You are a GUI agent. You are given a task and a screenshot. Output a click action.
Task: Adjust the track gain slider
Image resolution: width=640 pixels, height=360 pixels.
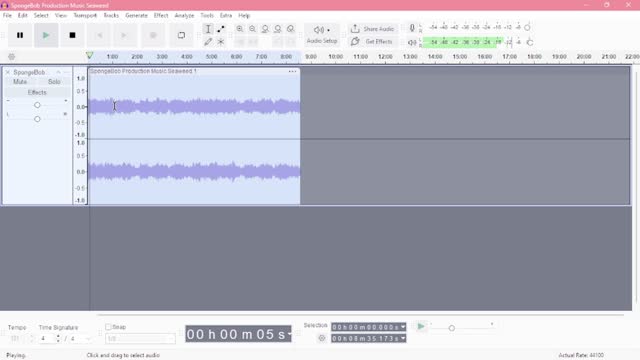point(37,105)
